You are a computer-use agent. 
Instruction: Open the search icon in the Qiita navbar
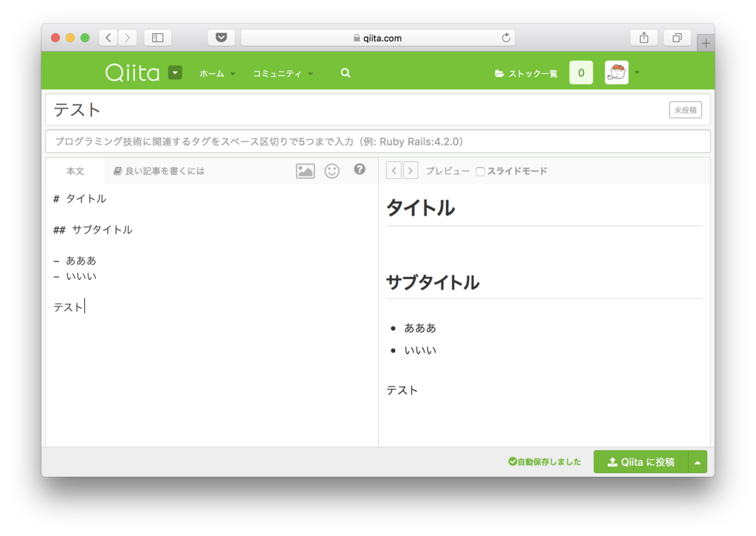click(345, 73)
